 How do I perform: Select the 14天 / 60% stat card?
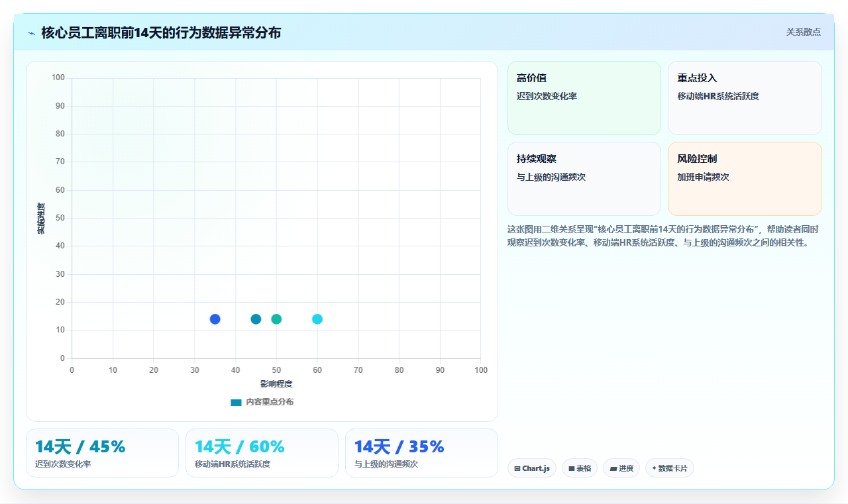[x=262, y=453]
